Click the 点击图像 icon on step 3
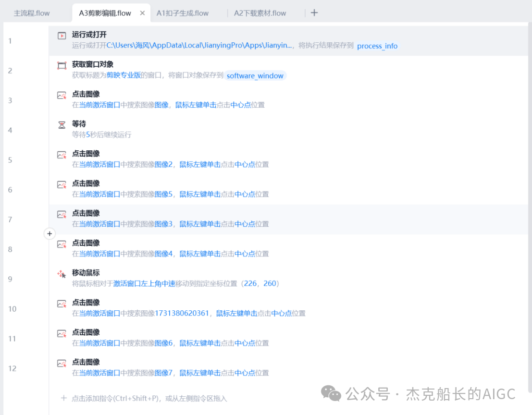 (x=61, y=95)
